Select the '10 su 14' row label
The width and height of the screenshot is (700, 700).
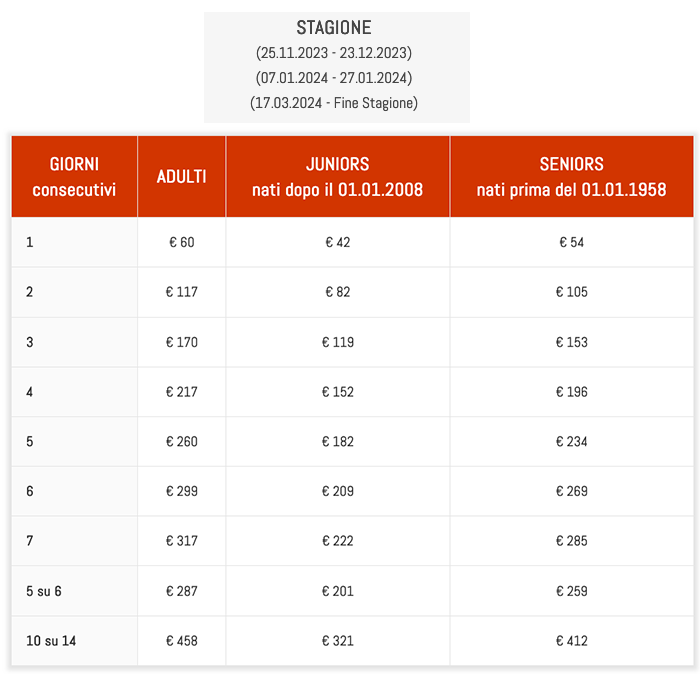(51, 641)
